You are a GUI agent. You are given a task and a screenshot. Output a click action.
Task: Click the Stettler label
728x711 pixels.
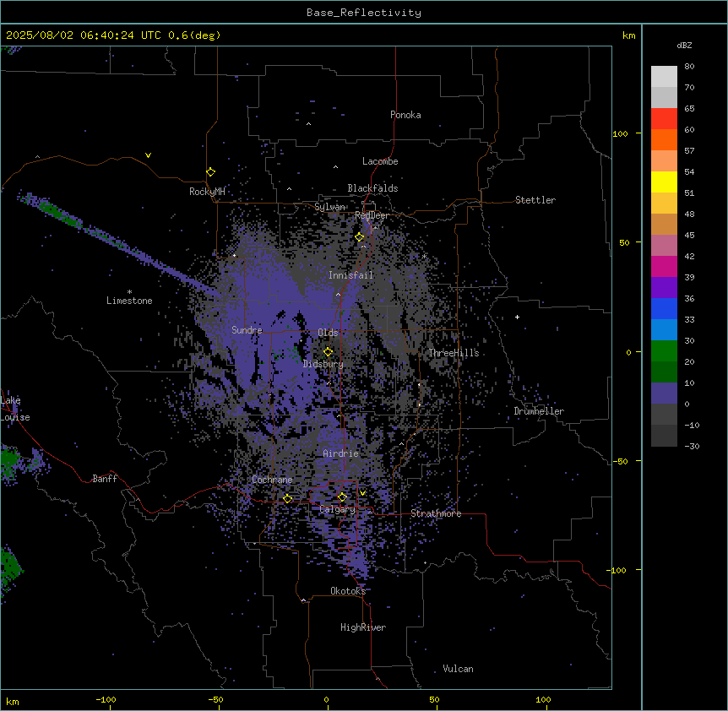[x=535, y=200]
